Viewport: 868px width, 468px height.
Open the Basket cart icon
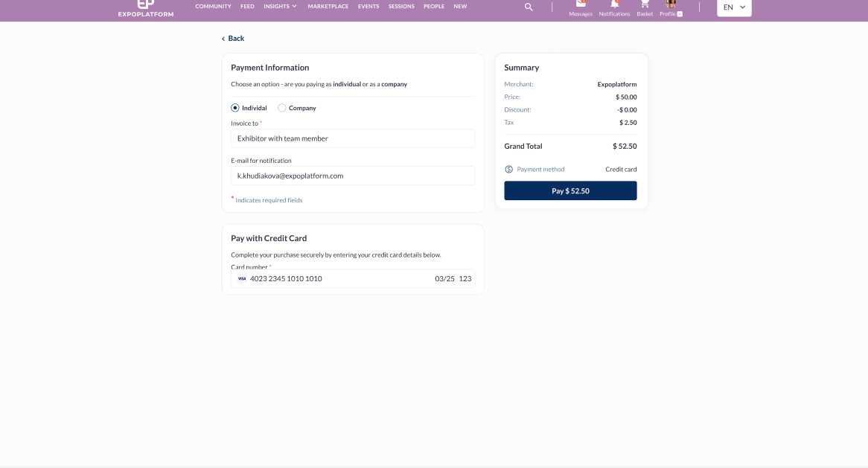point(645,4)
